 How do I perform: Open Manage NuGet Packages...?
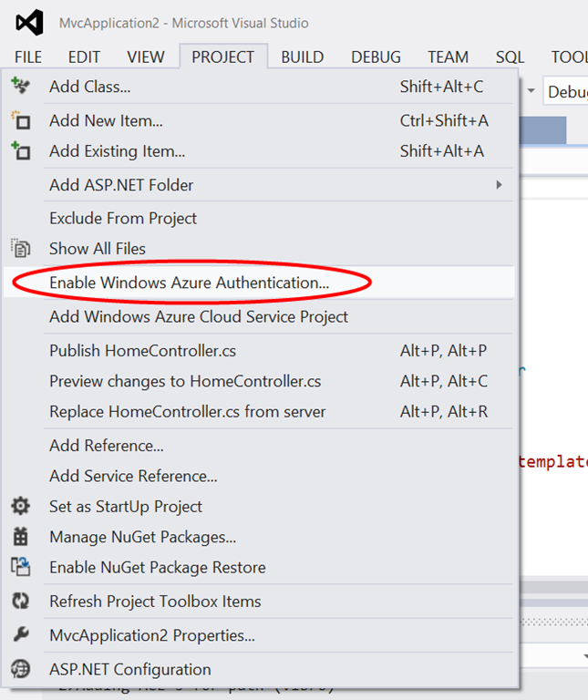pos(259,537)
